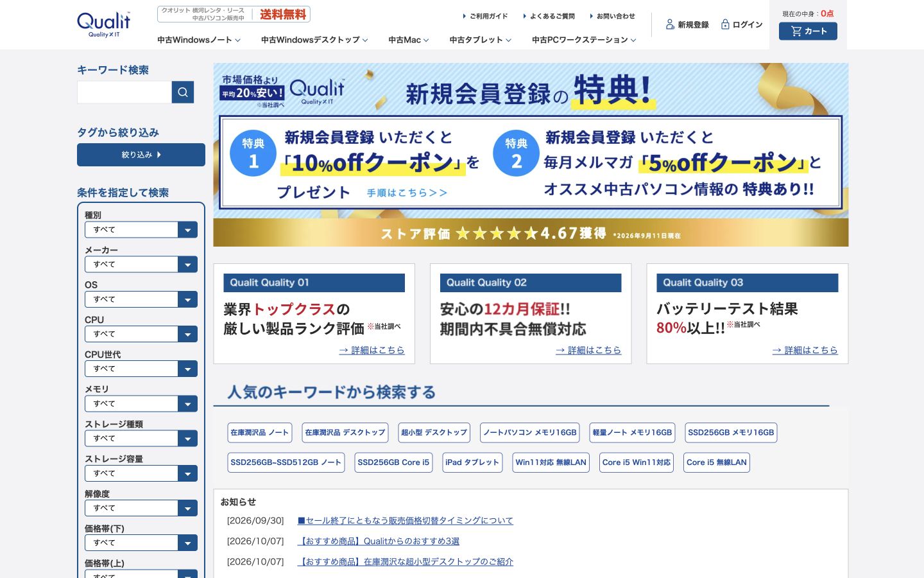Expand 中古Mac menu
Viewport: 924px width, 578px height.
click(x=408, y=40)
